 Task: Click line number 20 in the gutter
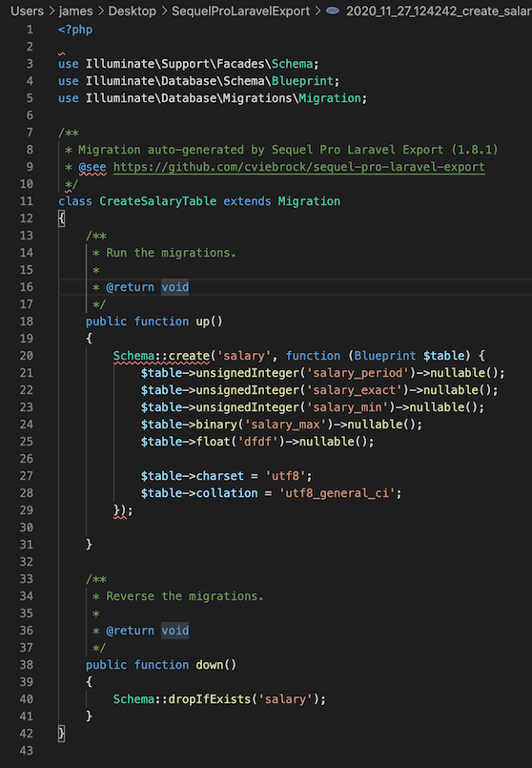coord(27,356)
